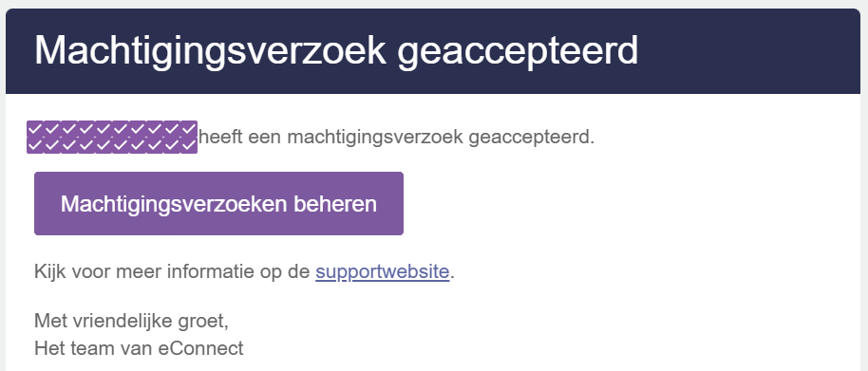Select the purple checkmark redacted name block

[112, 137]
